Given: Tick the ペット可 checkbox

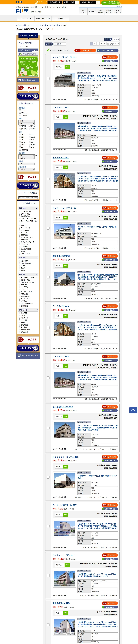Looking at the screenshot, I should [20, 320].
